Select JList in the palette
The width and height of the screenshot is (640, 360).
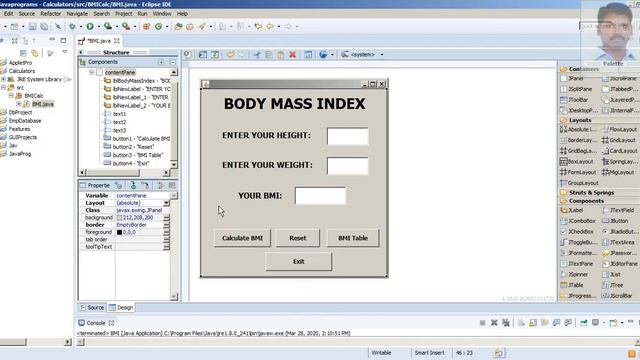611,275
